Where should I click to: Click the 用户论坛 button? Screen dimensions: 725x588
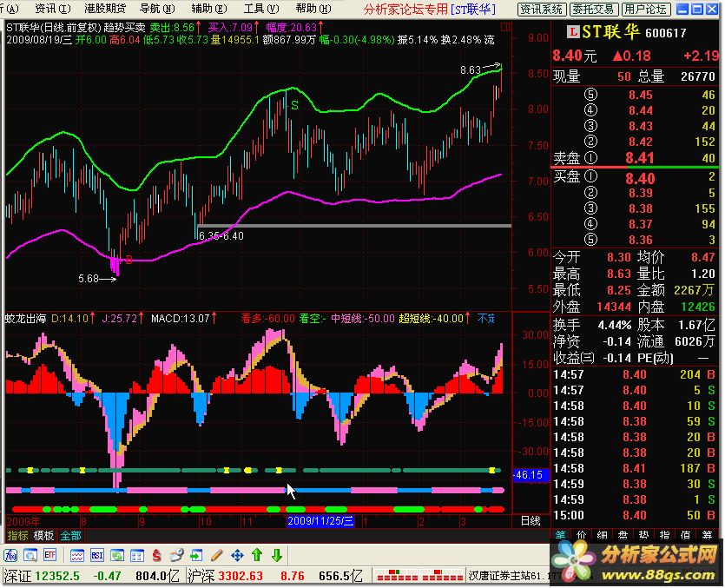645,9
